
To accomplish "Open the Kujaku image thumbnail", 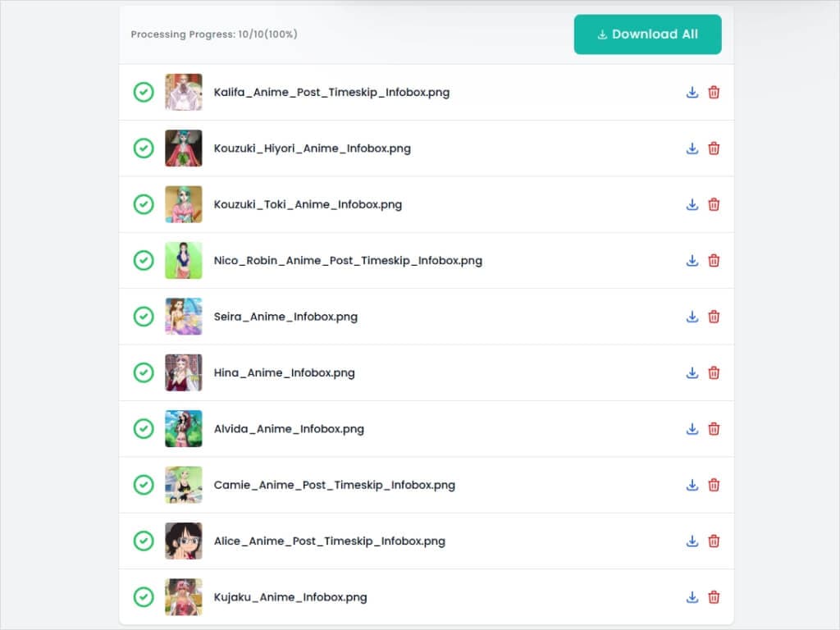I will click(x=184, y=597).
